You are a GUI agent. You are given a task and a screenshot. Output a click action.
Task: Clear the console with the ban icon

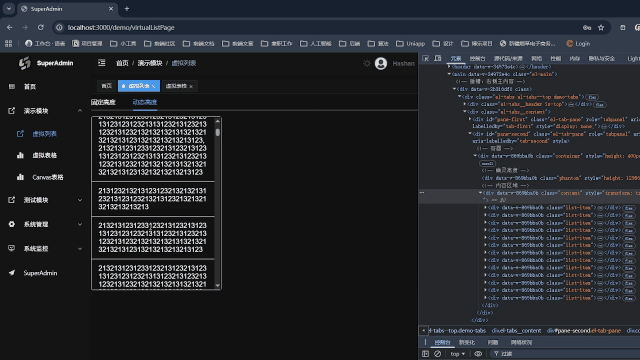click(438, 353)
